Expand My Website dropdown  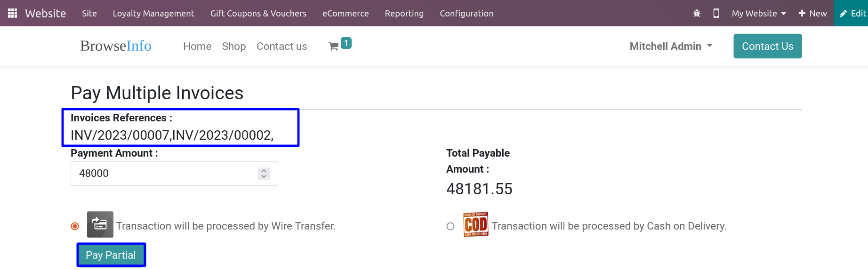click(x=759, y=13)
